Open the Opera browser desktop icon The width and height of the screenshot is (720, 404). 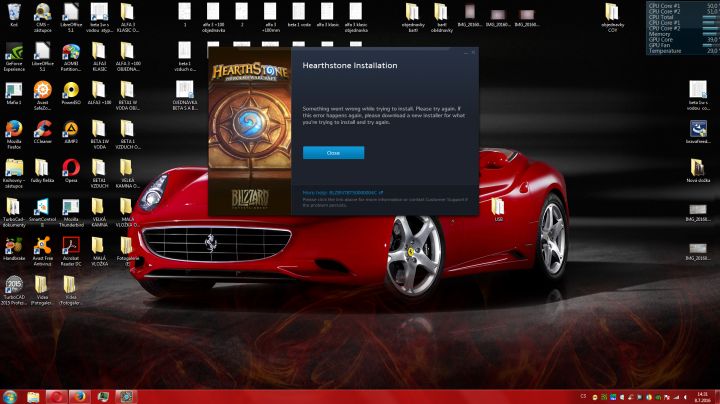click(71, 171)
